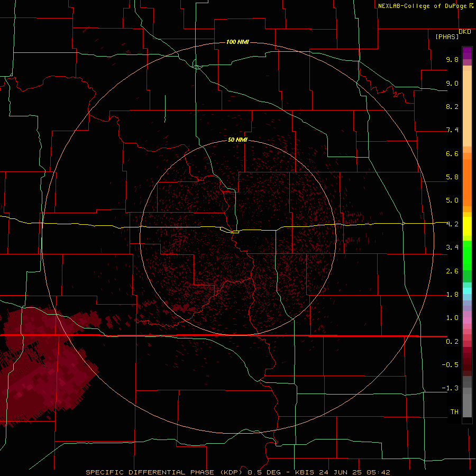Click the -1.3 scale value label
This screenshot has height=476, width=476.
450,388
